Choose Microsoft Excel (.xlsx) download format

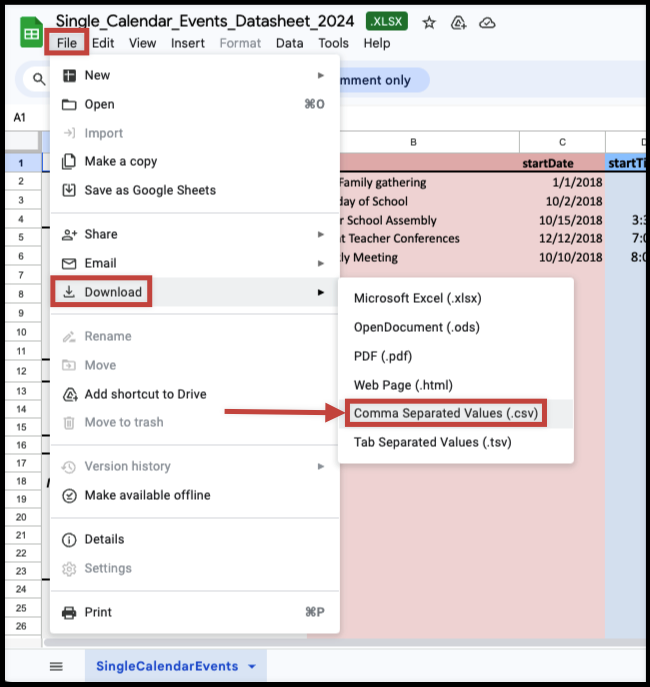point(432,298)
